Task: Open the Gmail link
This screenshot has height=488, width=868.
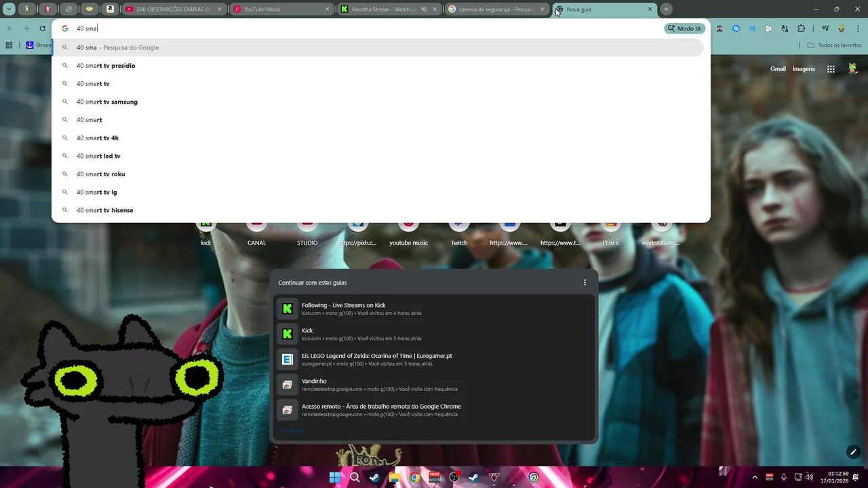Action: point(778,69)
